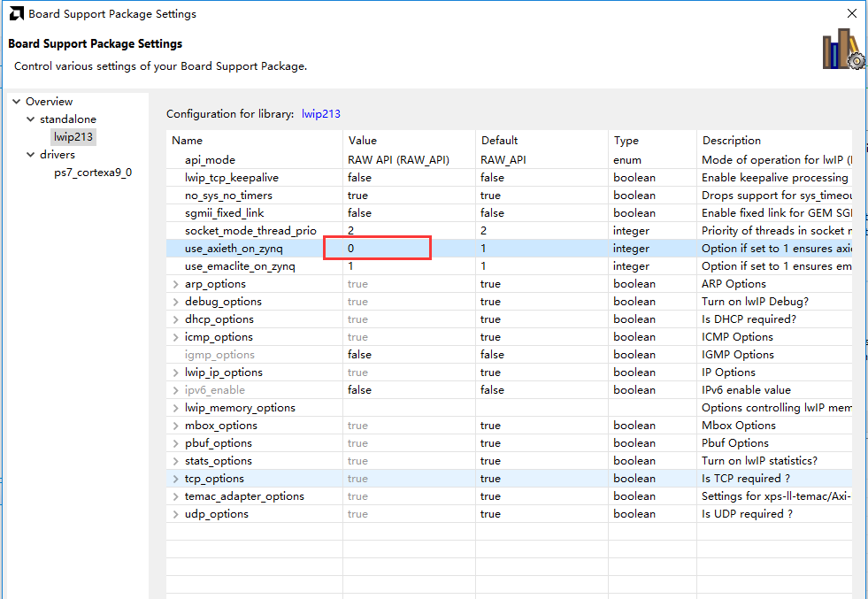Expand the ipv6_enable row
This screenshot has height=599, width=868.
pos(175,390)
